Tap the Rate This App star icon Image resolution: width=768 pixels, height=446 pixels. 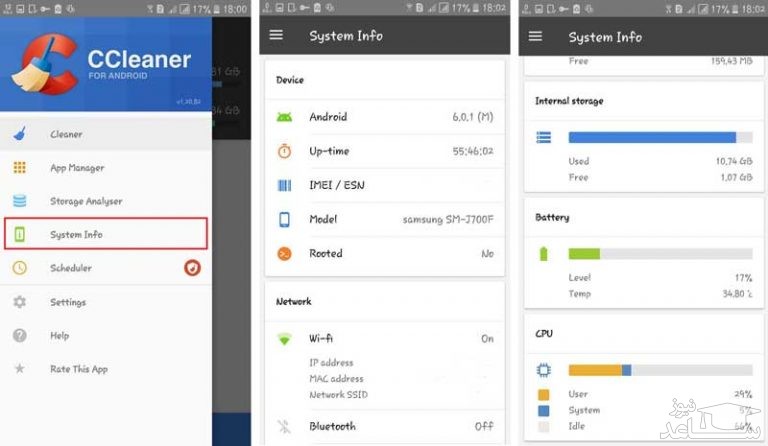coord(19,369)
